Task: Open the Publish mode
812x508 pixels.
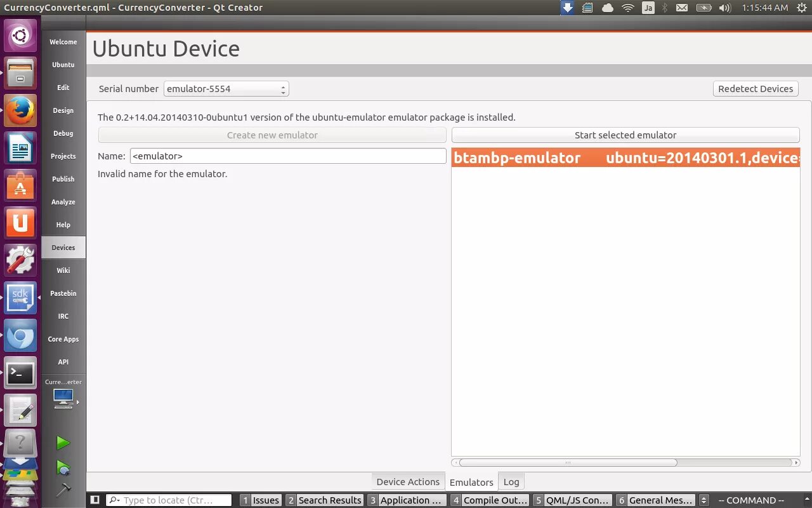Action: [x=63, y=179]
